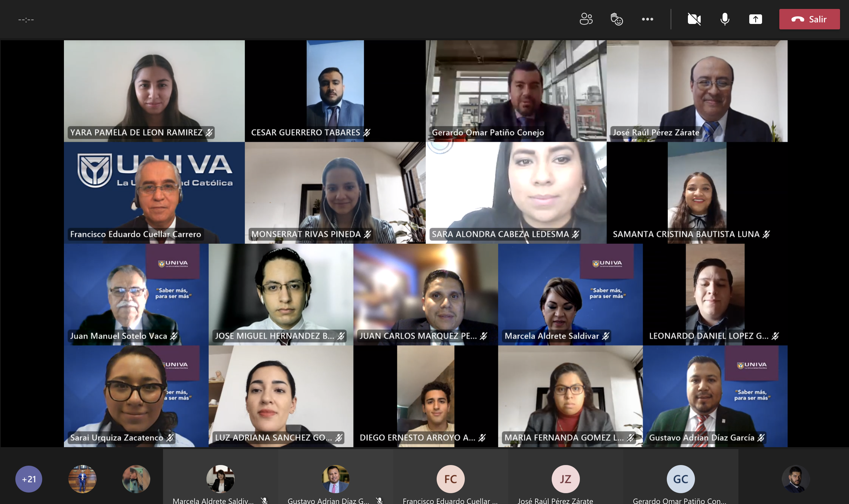Open the participants panel icon

(586, 19)
